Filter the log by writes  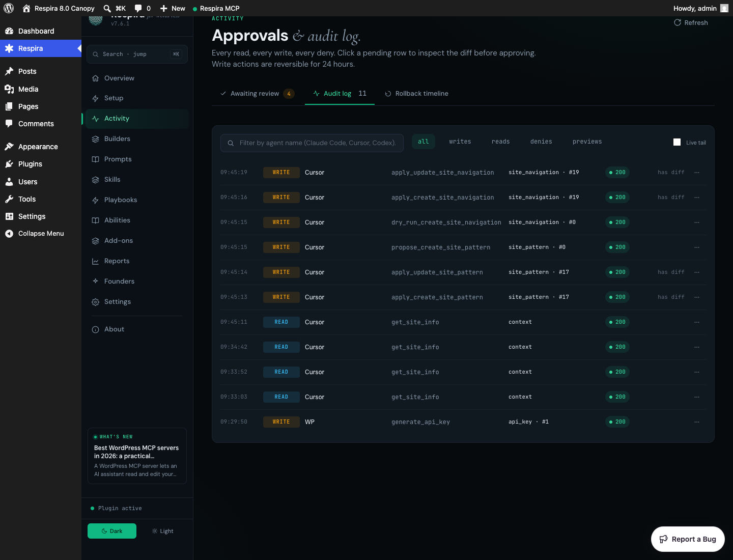(x=460, y=142)
